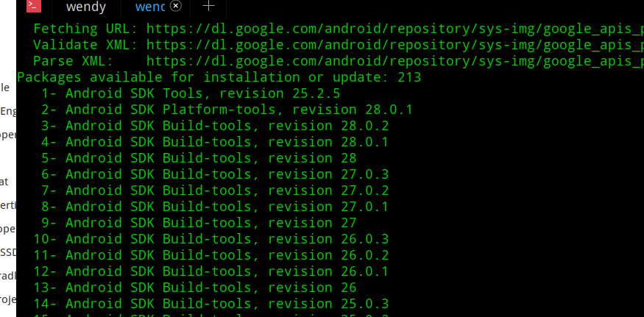The image size is (644, 317).
Task: Click Build-tools revision 27.0.2 line
Action: click(x=215, y=190)
